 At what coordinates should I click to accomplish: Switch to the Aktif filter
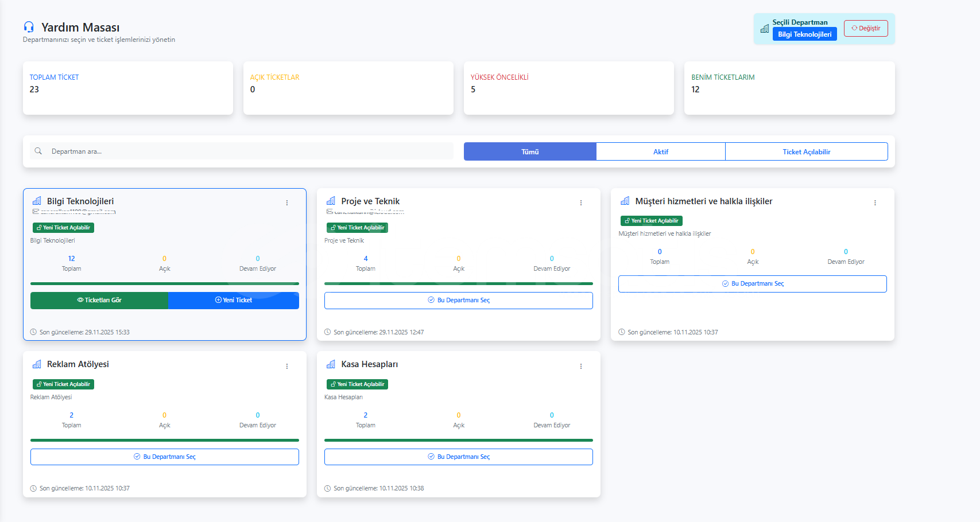[x=660, y=152]
